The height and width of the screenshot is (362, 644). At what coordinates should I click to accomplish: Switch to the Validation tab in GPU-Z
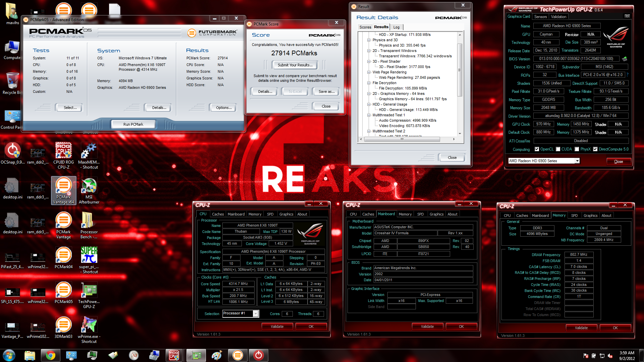558,17
